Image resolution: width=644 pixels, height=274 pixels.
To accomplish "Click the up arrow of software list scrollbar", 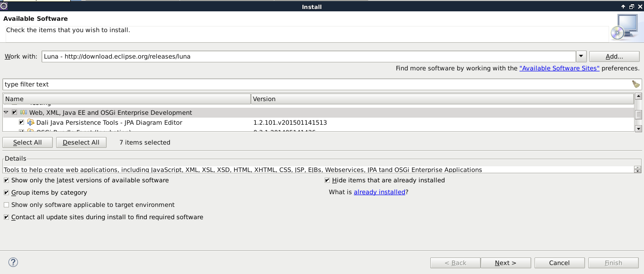I will pyautogui.click(x=638, y=96).
